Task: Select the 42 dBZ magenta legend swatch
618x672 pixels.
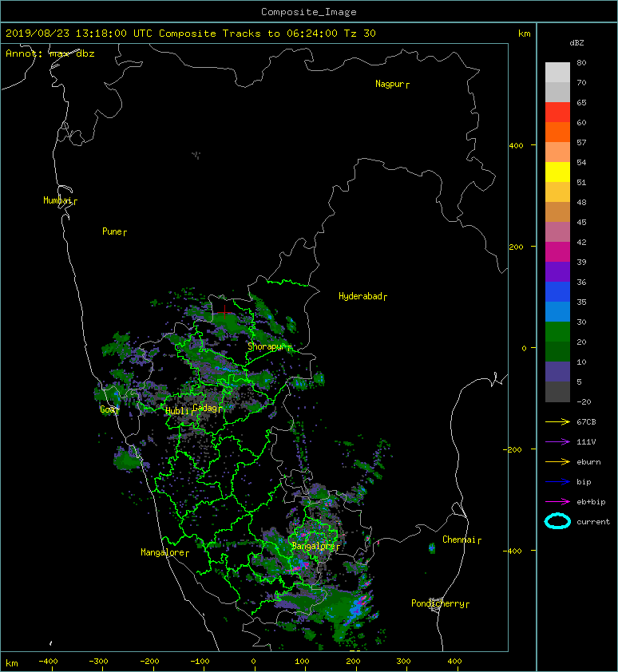Action: (x=557, y=251)
